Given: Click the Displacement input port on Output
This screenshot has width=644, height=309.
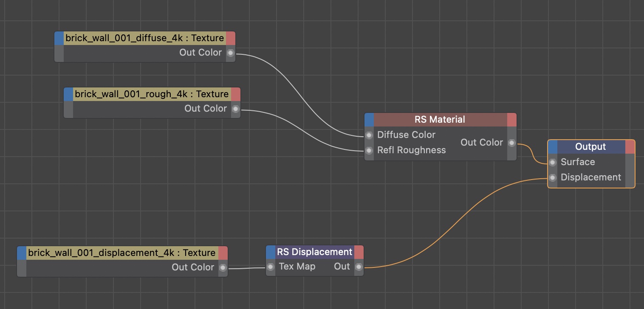Looking at the screenshot, I should pyautogui.click(x=552, y=177).
